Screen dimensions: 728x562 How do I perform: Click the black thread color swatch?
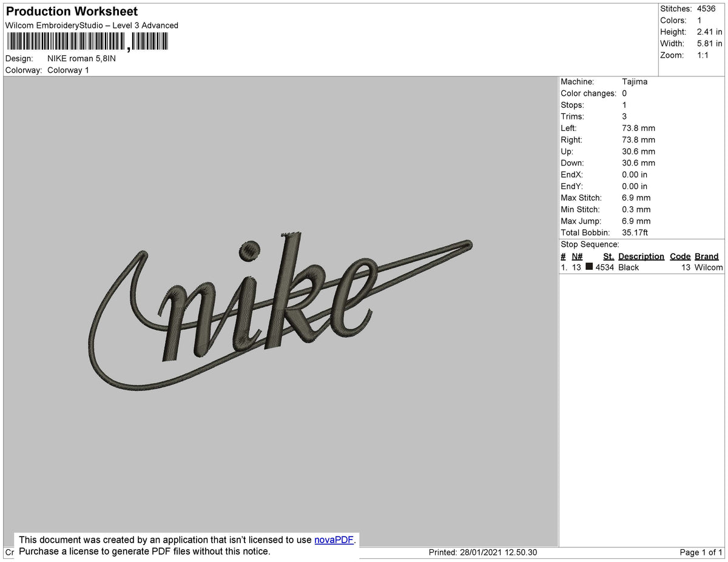(588, 267)
